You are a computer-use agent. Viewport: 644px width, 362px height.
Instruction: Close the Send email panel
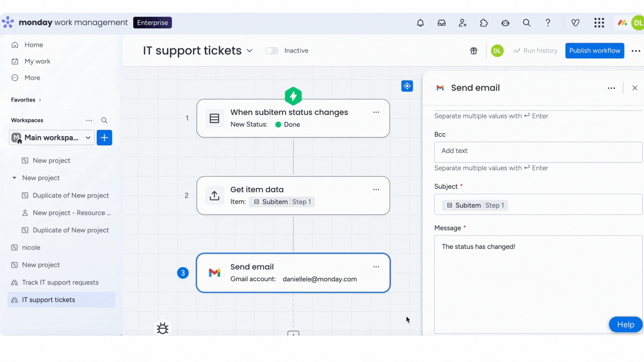pos(635,88)
